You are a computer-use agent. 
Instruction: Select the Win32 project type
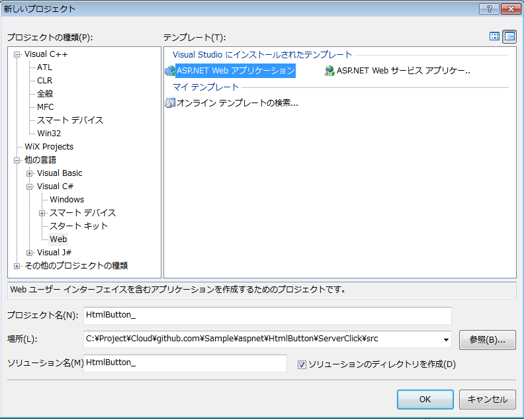coord(49,134)
